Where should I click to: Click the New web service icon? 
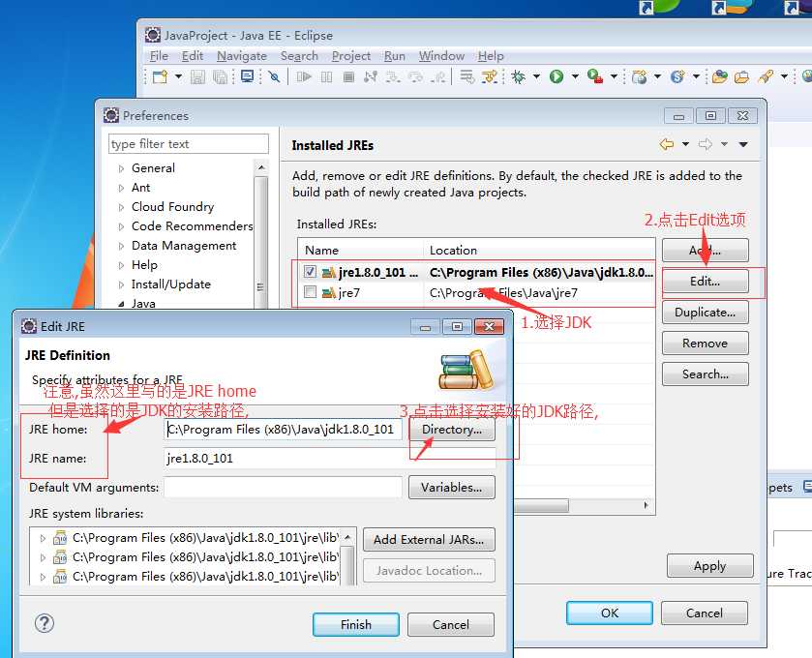[677, 77]
